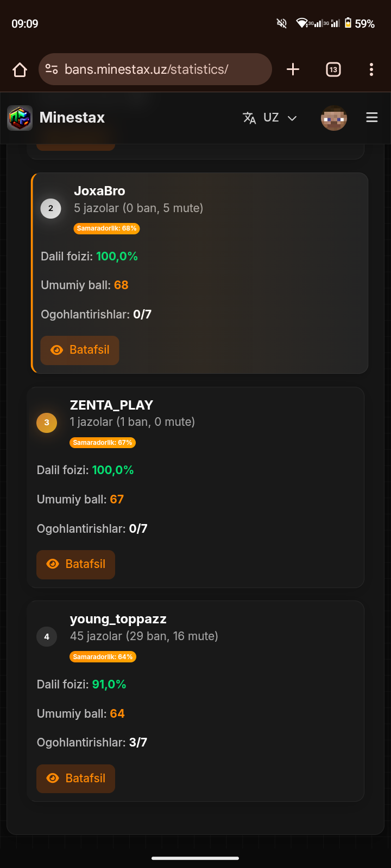Viewport: 391px width, 868px height.
Task: Open the user avatar profile
Action: coord(333,118)
